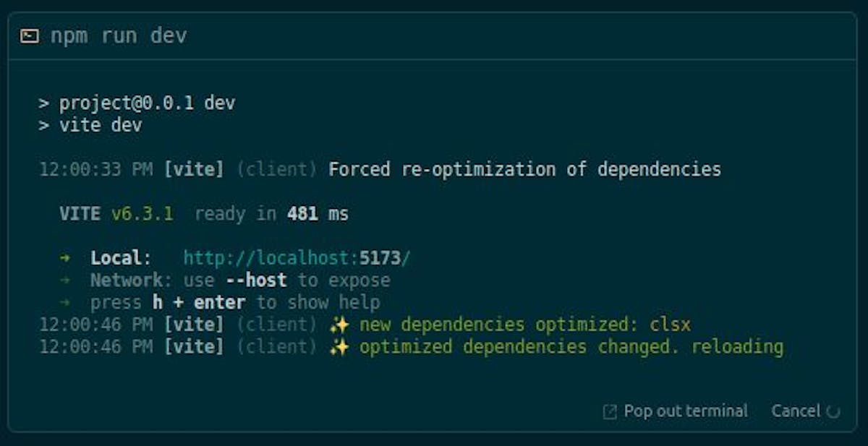Click the npm run dev header title
Screen dimensions: 868x446
(119, 36)
